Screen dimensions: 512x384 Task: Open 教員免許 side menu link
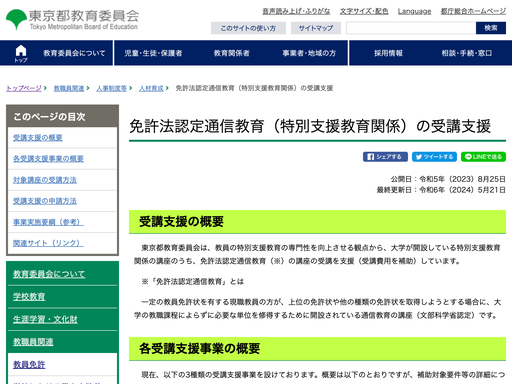29,365
